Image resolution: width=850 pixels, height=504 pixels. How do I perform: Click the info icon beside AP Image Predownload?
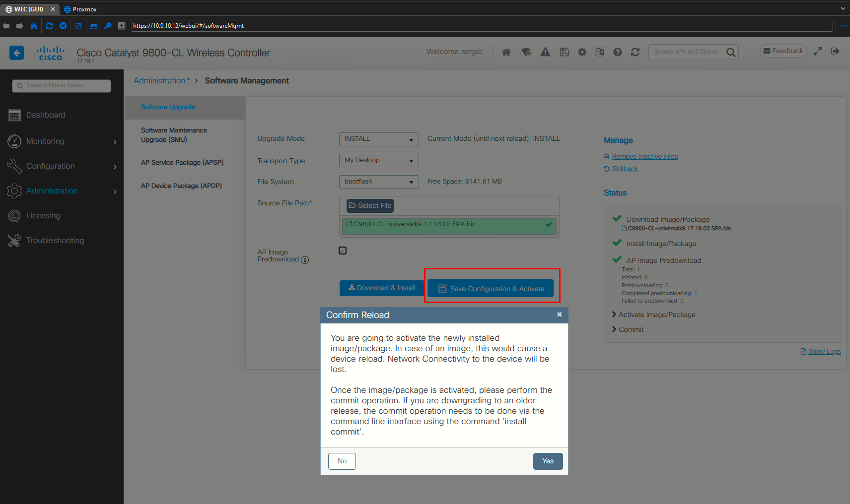(x=305, y=260)
